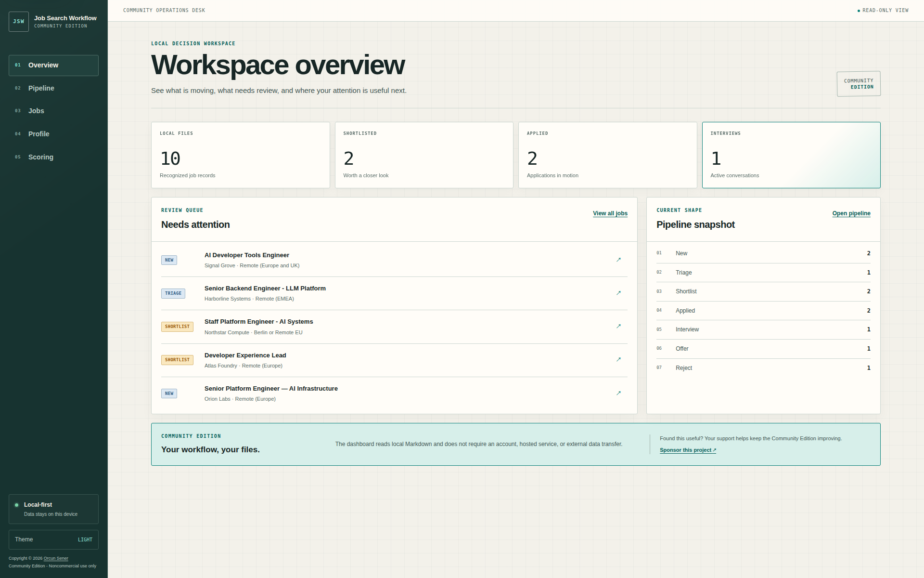This screenshot has width=924, height=578.
Task: Open the Profile nav item
Action: click(53, 134)
